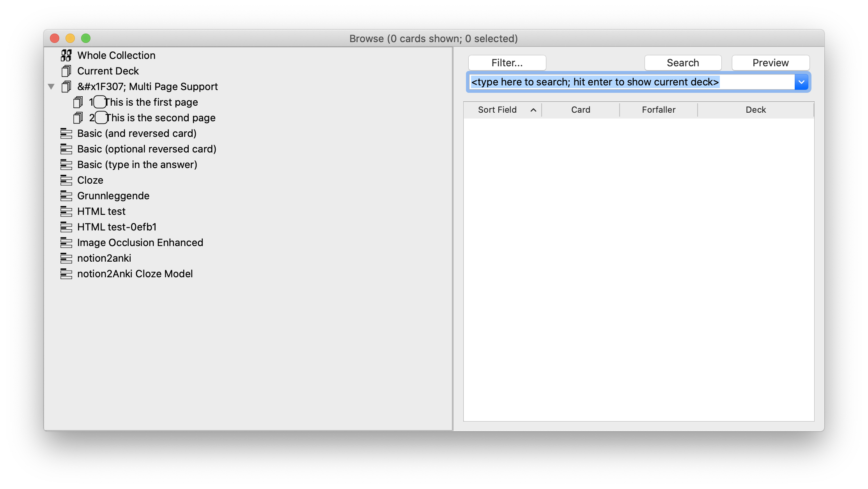Image resolution: width=868 pixels, height=489 pixels.
Task: Click the Search button
Action: point(683,62)
